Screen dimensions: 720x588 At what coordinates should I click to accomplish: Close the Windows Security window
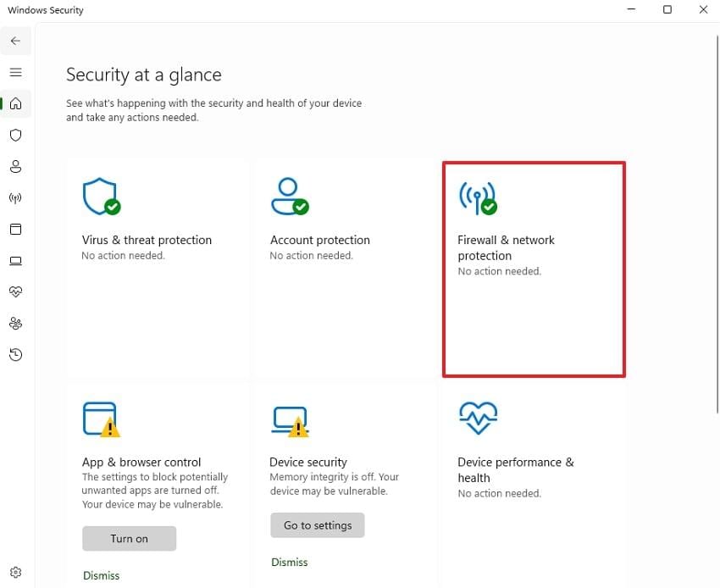pyautogui.click(x=703, y=9)
